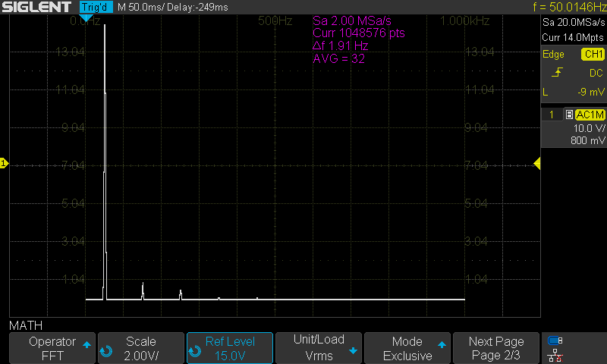Click the trigger level -9 mV value

[591, 92]
